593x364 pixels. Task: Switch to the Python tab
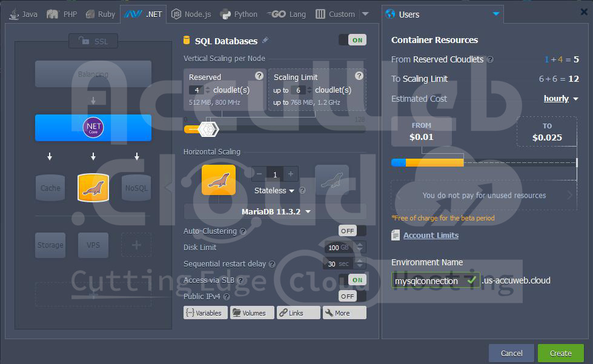[x=238, y=13]
